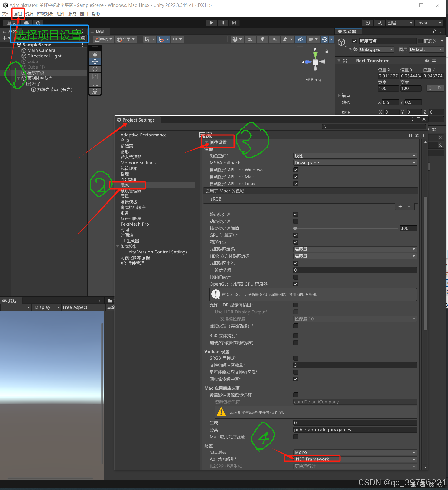
Task: Click the scene lighting toggle icon
Action: [x=262, y=39]
